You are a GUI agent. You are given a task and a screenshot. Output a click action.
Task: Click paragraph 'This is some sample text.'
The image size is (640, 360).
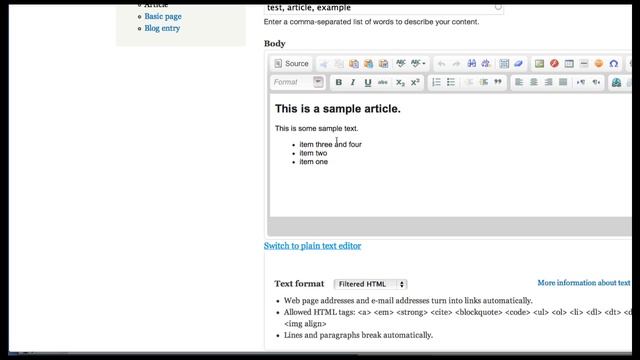click(x=316, y=128)
